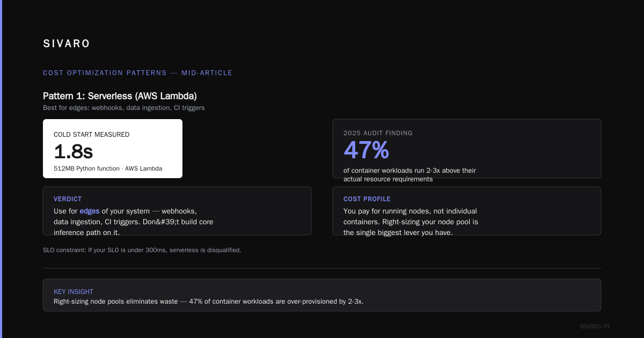Click the SLO constraint note
Image resolution: width=644 pixels, height=338 pixels.
[142, 250]
